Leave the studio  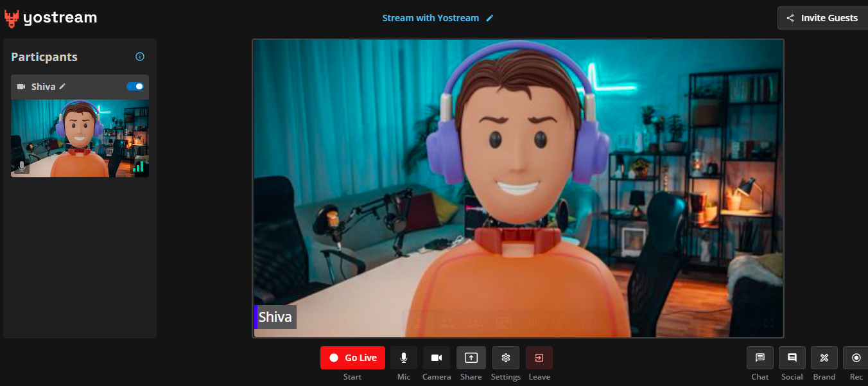(x=539, y=358)
